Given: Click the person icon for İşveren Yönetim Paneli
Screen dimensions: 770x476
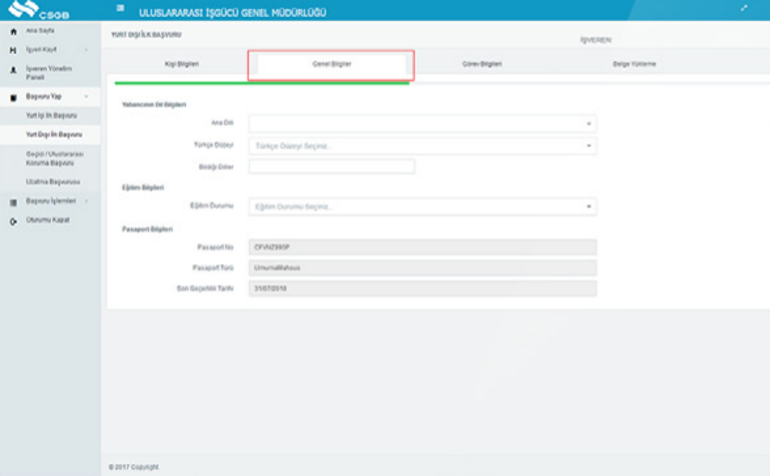Looking at the screenshot, I should click(x=13, y=68).
